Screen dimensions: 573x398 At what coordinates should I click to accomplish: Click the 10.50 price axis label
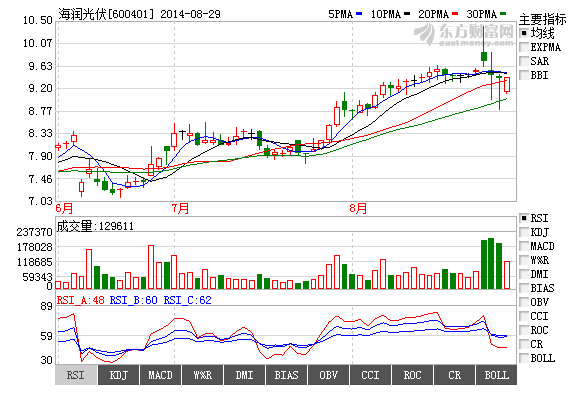tap(38, 20)
